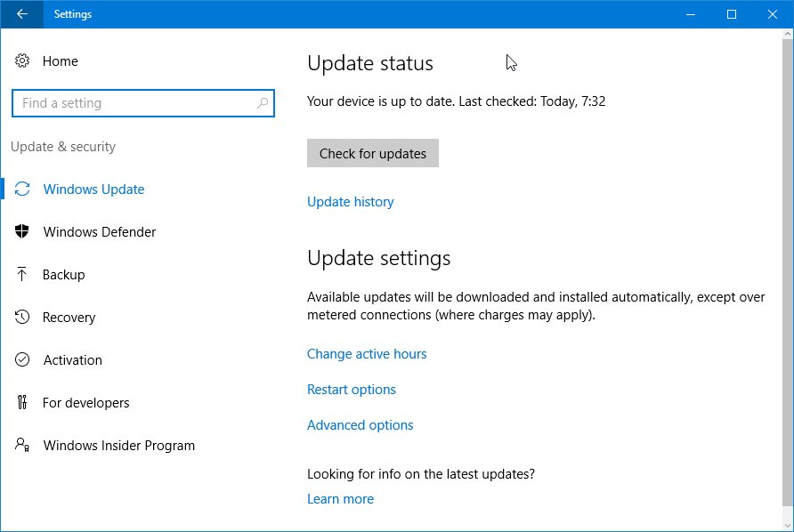Viewport: 794px width, 532px height.
Task: Click the Update status heading
Action: tap(370, 63)
